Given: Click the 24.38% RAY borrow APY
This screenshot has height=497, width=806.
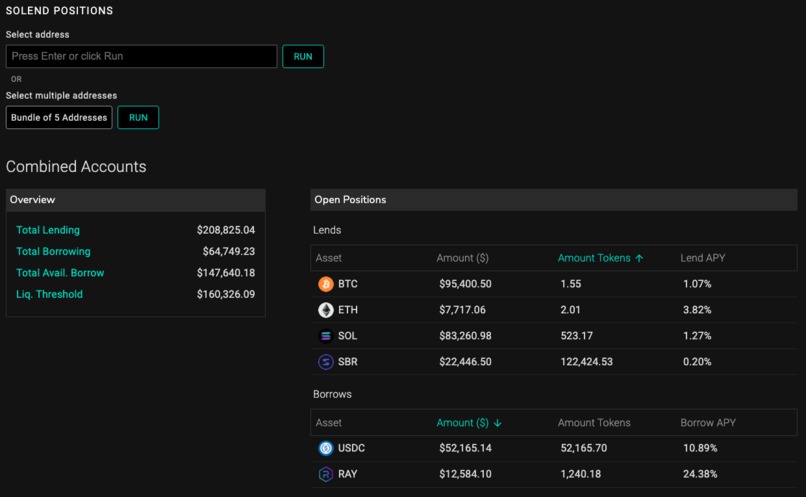Looking at the screenshot, I should [700, 474].
